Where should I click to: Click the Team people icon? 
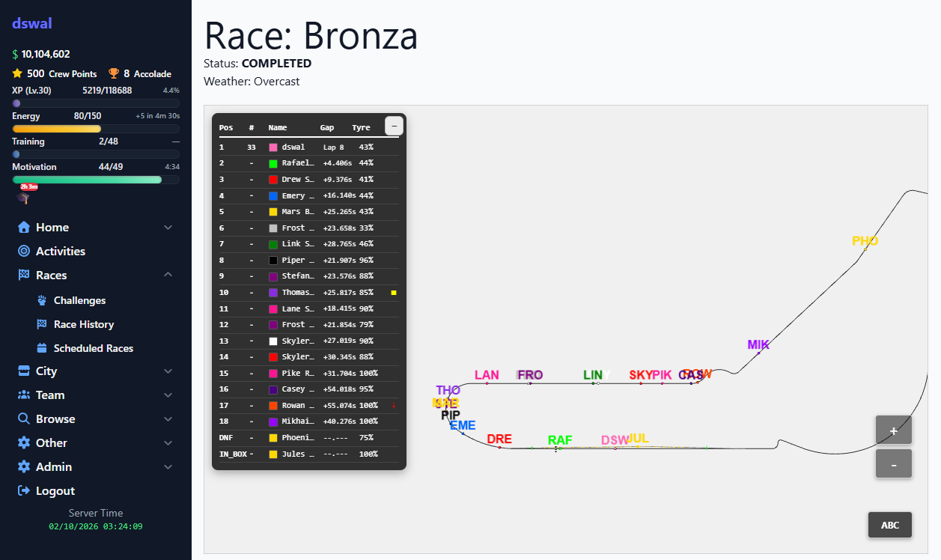pos(24,395)
